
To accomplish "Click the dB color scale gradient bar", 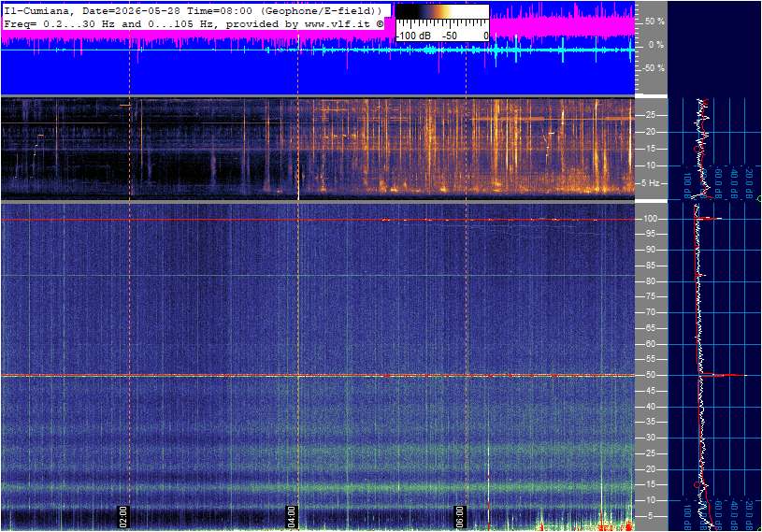I will coord(442,12).
